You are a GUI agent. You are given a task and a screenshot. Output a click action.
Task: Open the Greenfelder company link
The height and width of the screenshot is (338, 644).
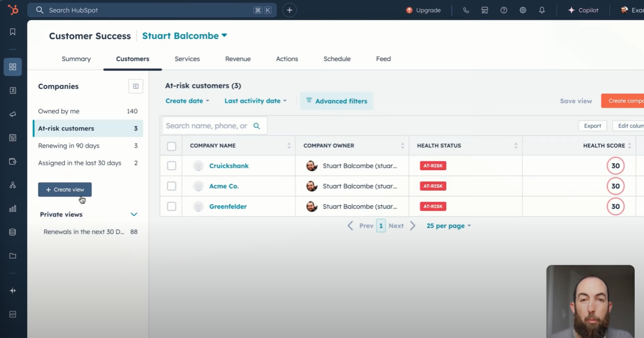click(x=228, y=206)
